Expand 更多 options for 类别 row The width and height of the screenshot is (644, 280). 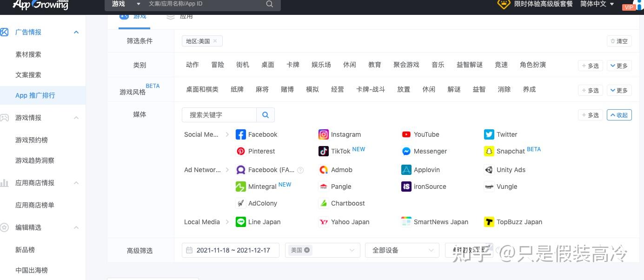pos(618,65)
